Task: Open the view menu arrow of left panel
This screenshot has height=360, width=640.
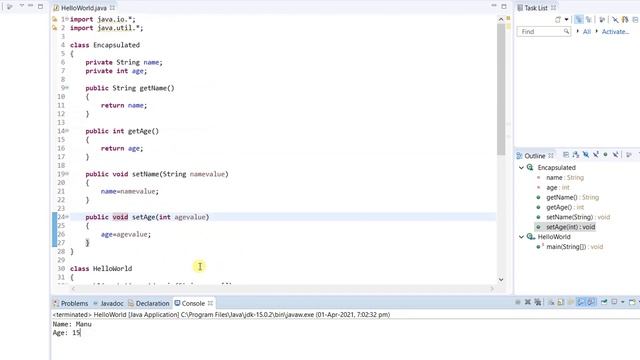Action: [x=22, y=6]
